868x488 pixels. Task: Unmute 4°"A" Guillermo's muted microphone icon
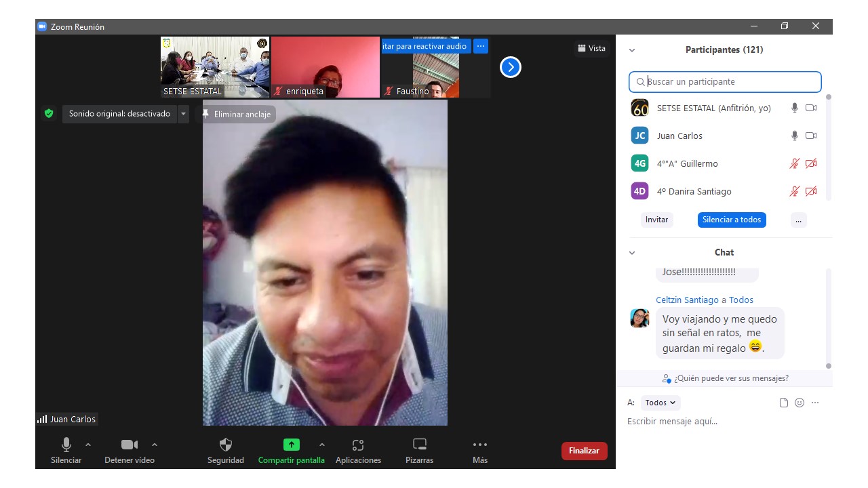[795, 163]
